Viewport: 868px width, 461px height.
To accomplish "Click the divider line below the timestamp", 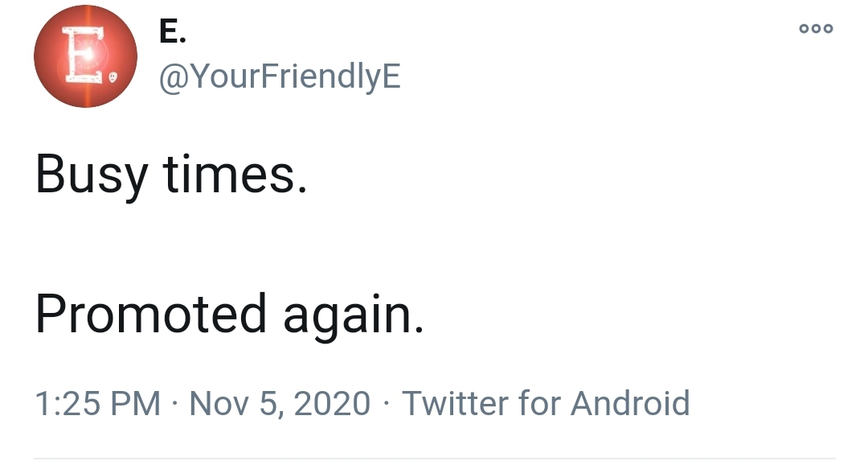I will (x=434, y=459).
